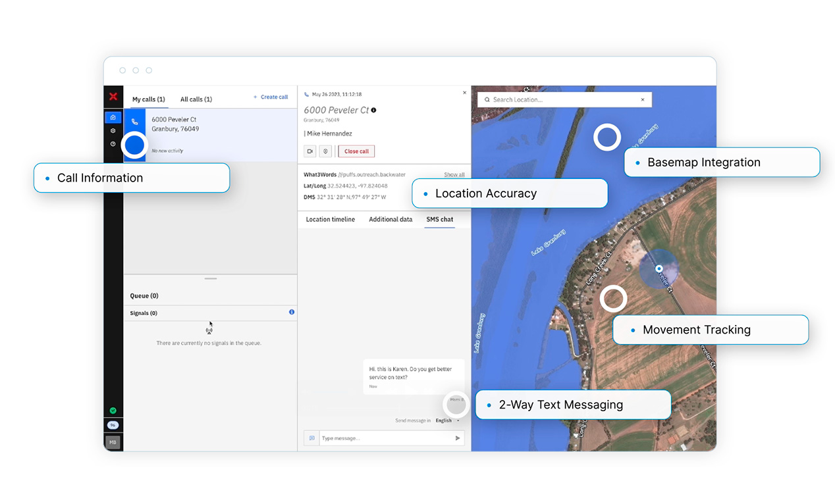Open settings gear icon in sidebar
The width and height of the screenshot is (835, 504).
(113, 131)
